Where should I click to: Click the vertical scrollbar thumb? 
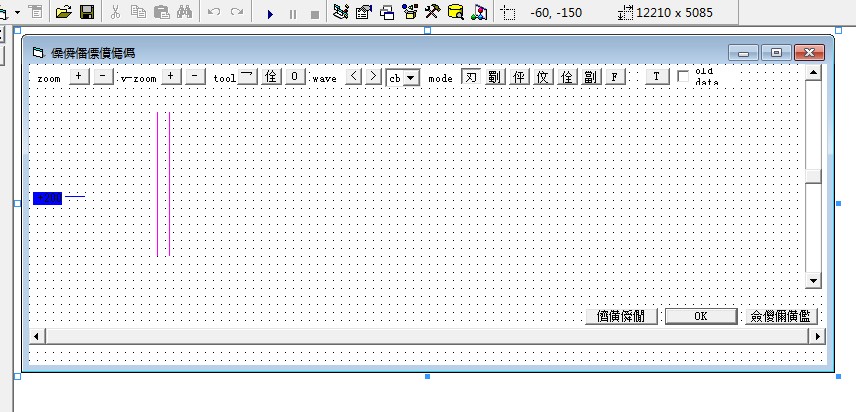[813, 176]
